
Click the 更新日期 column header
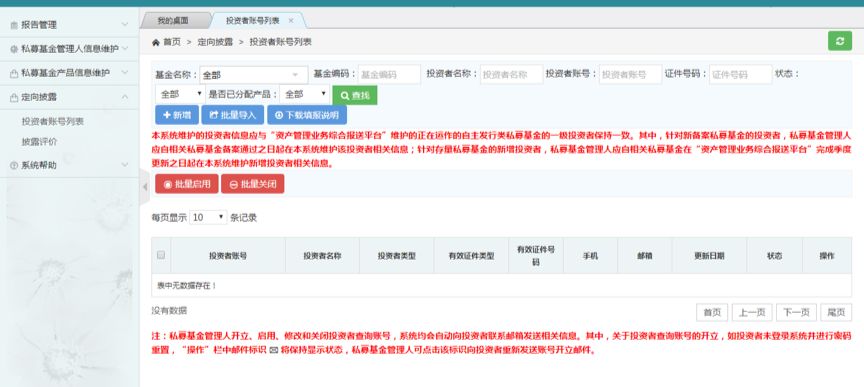click(x=709, y=256)
